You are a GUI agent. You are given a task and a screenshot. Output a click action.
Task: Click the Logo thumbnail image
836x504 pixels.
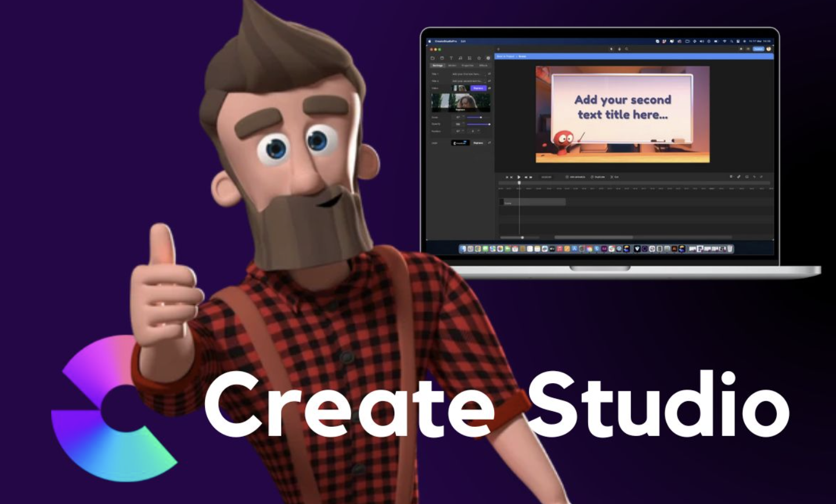pyautogui.click(x=460, y=143)
